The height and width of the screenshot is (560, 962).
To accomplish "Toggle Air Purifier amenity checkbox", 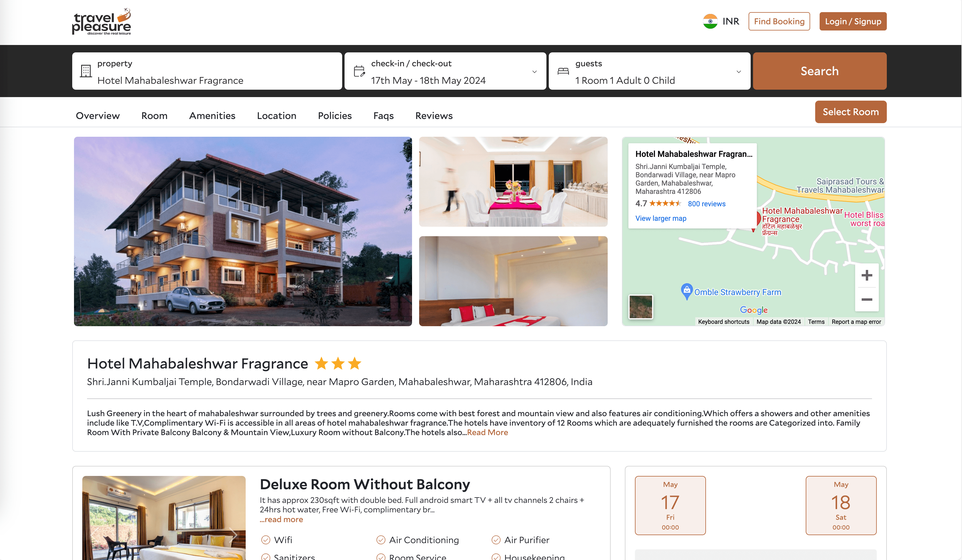I will pyautogui.click(x=496, y=539).
